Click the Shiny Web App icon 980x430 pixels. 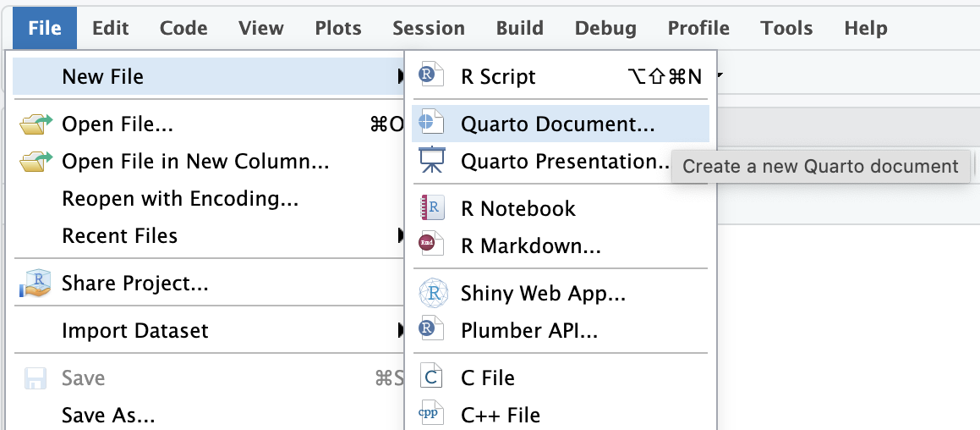[x=431, y=294]
